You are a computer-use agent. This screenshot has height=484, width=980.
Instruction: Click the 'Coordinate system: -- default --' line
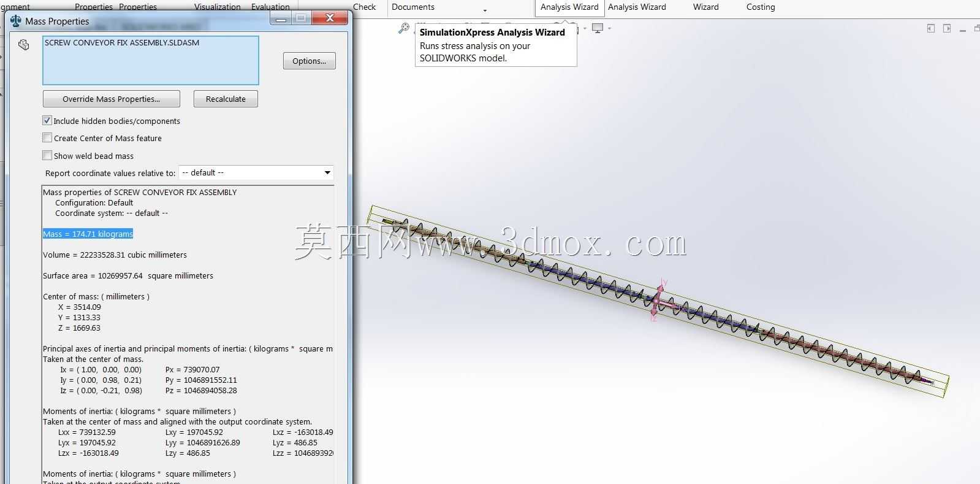112,213
